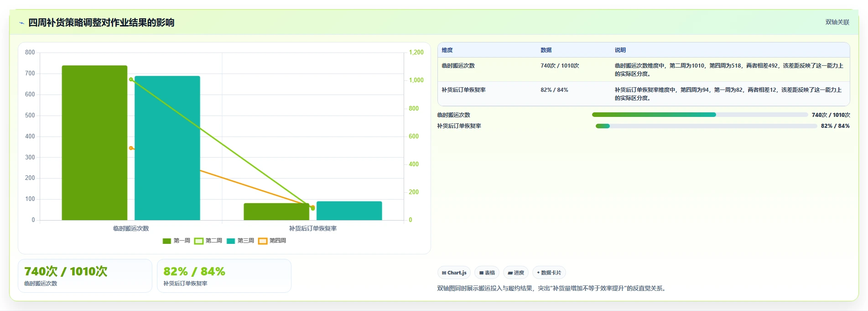Click the table cell 82% / 84%
This screenshot has width=868, height=311.
coord(554,90)
